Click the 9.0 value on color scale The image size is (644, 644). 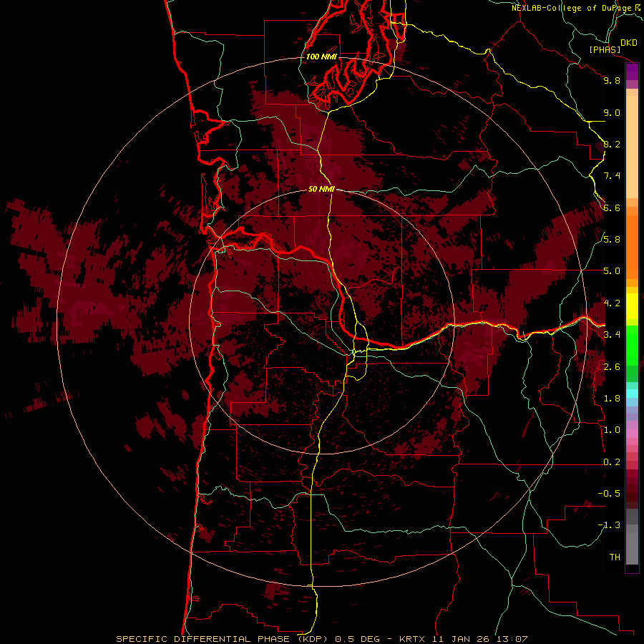pyautogui.click(x=612, y=112)
